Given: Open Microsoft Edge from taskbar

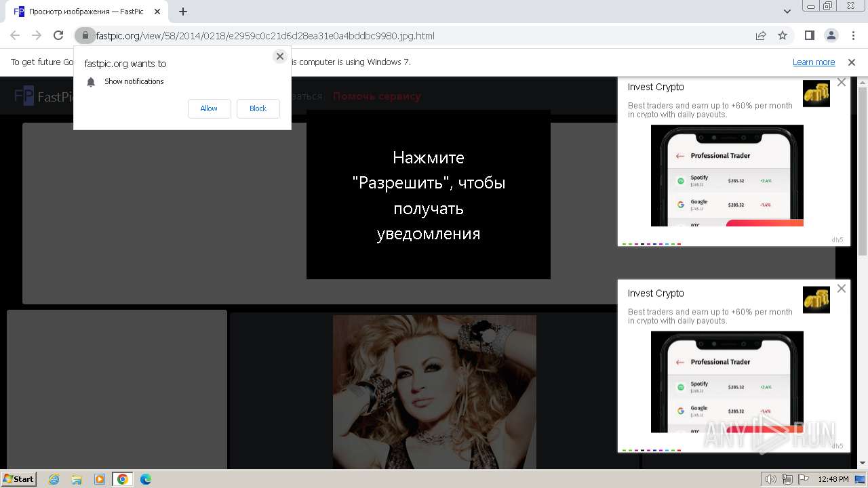Looking at the screenshot, I should (x=145, y=479).
